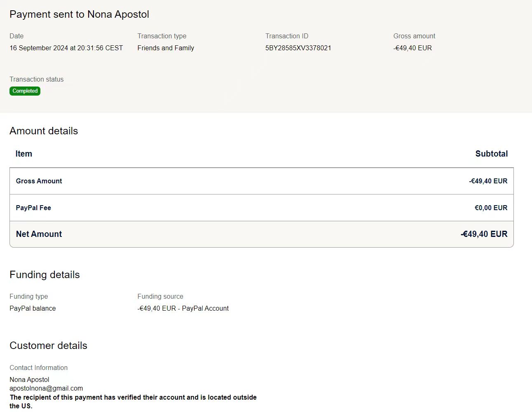Click the Payment sent to Nona Apostol heading
Image resolution: width=532 pixels, height=412 pixels.
pos(79,14)
